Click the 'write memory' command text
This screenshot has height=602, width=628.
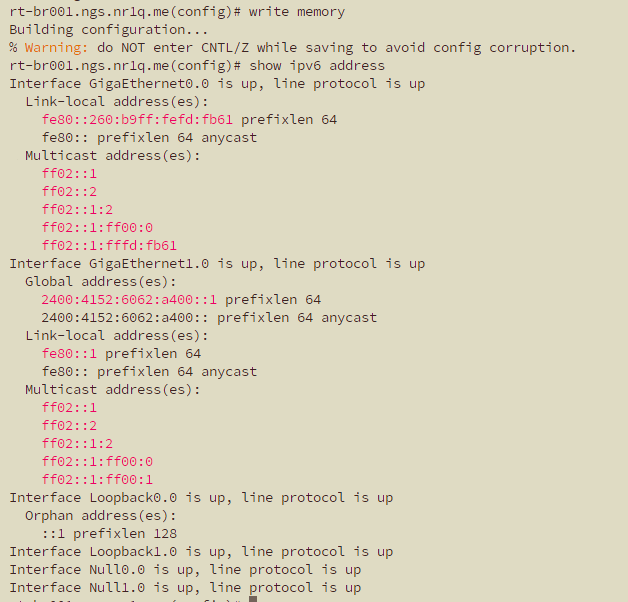(297, 12)
